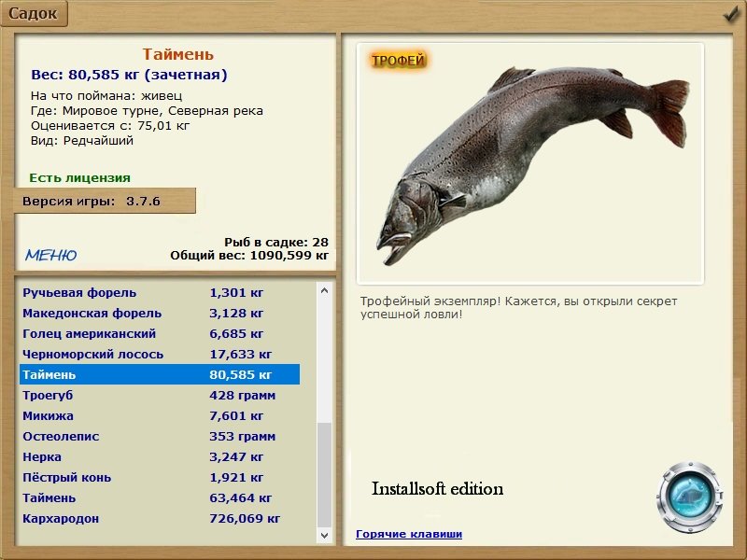This screenshot has height=560, width=747.
Task: Select Ручьевая форель in the list
Action: 160,292
